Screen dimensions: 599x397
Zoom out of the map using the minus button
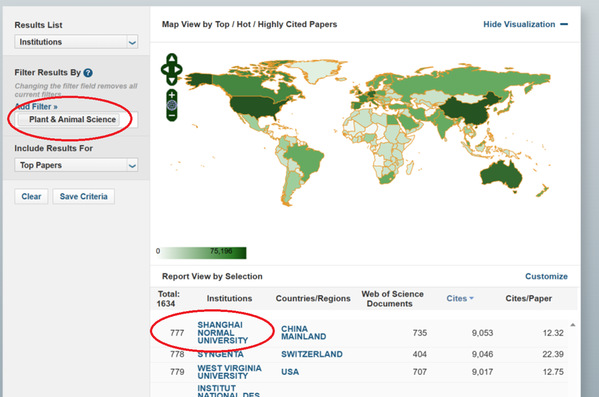pyautogui.click(x=172, y=115)
